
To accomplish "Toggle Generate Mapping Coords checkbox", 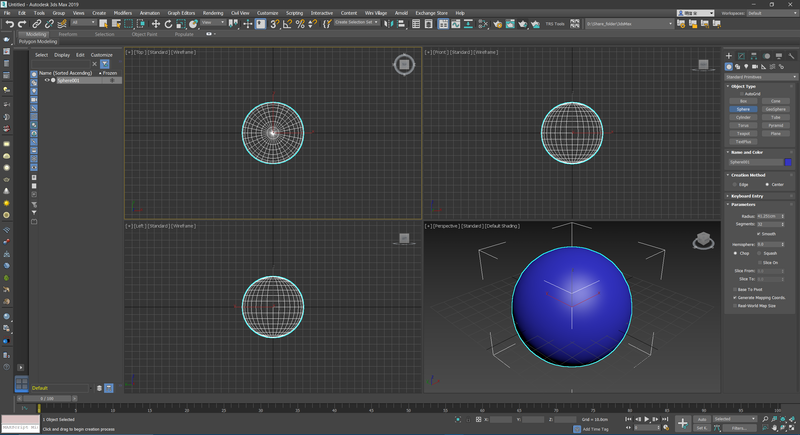I will (x=737, y=297).
